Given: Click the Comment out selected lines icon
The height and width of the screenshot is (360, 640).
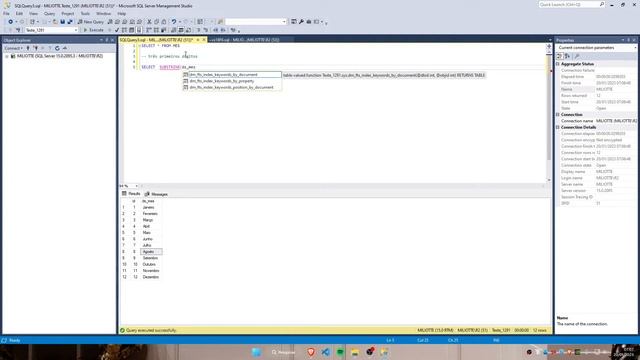Looking at the screenshot, I should point(199,30).
